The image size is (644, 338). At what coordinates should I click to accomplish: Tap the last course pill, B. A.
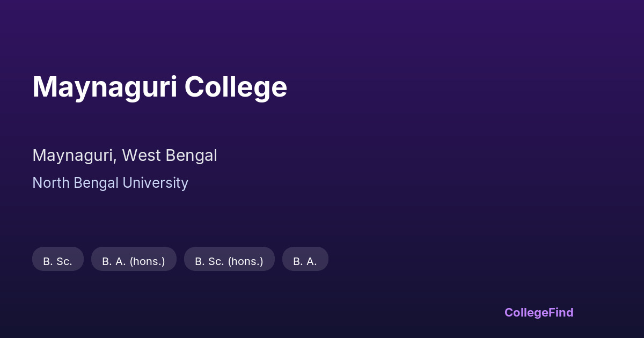[305, 261]
